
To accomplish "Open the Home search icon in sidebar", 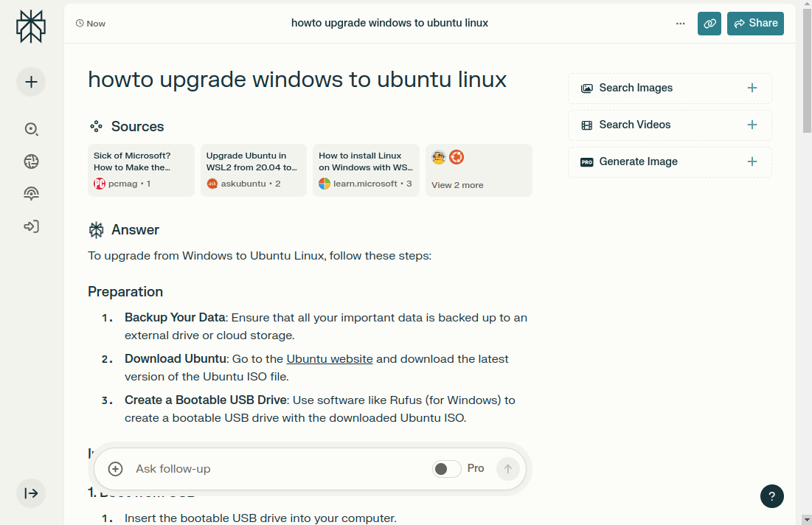I will point(31,129).
